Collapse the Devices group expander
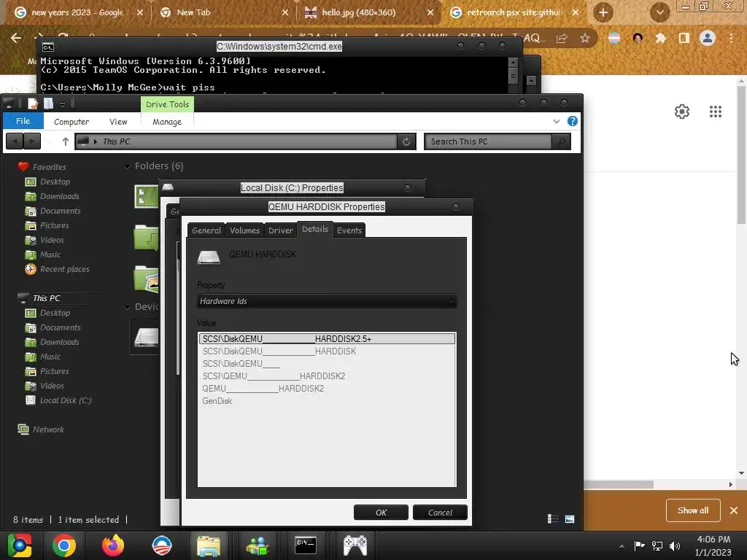The width and height of the screenshot is (747, 560). pos(127,307)
